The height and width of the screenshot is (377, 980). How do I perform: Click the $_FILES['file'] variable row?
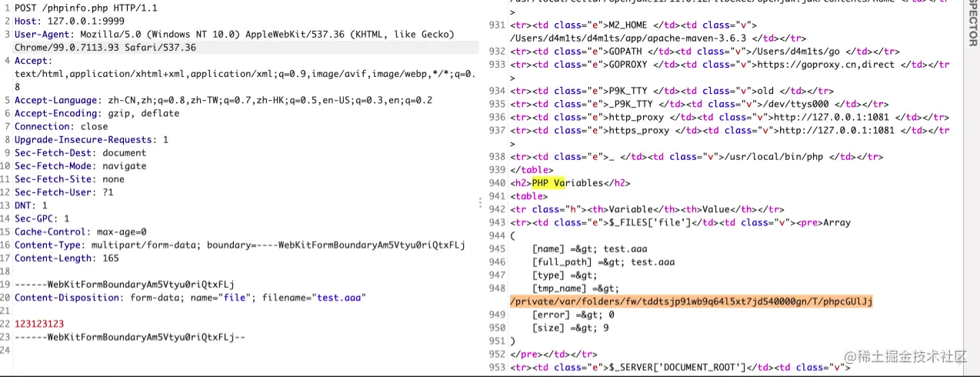(680, 222)
